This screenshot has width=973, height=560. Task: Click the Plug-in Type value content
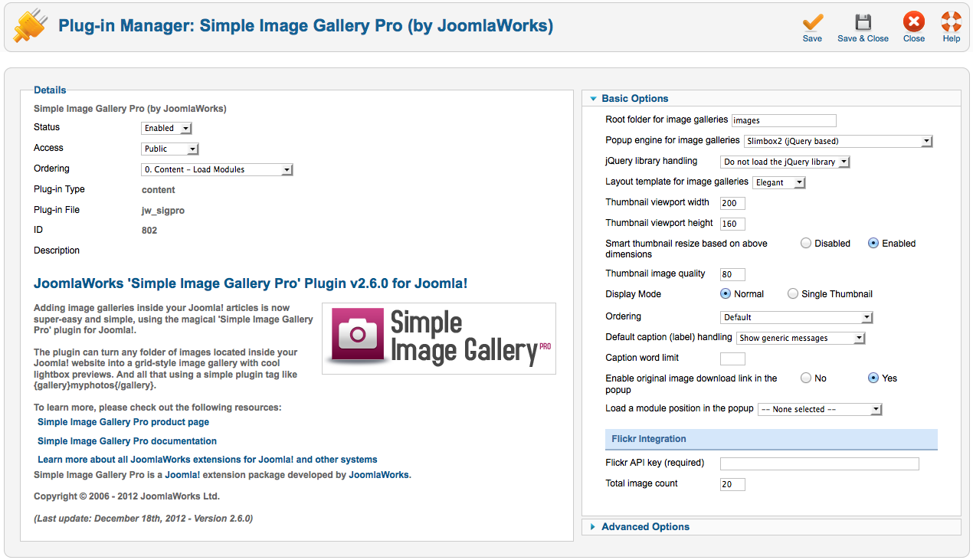click(x=159, y=190)
